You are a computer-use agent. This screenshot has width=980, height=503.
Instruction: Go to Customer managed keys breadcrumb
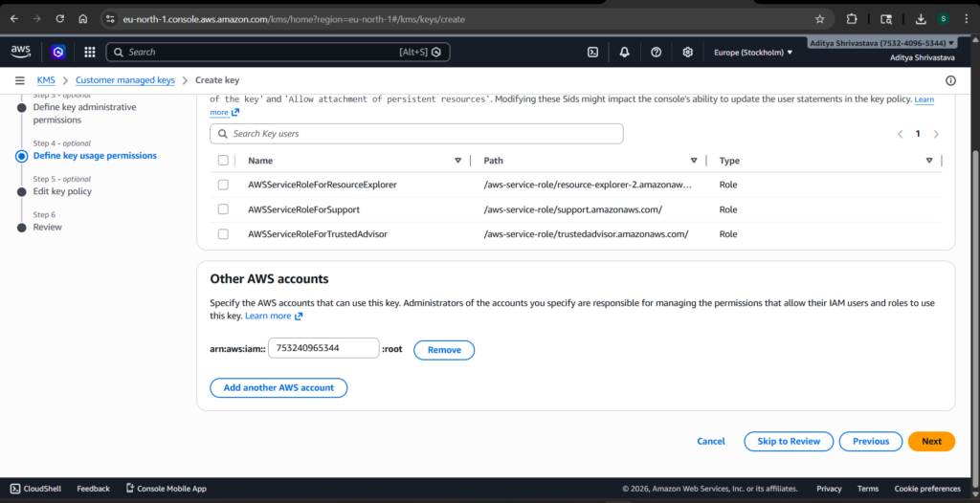pyautogui.click(x=125, y=80)
